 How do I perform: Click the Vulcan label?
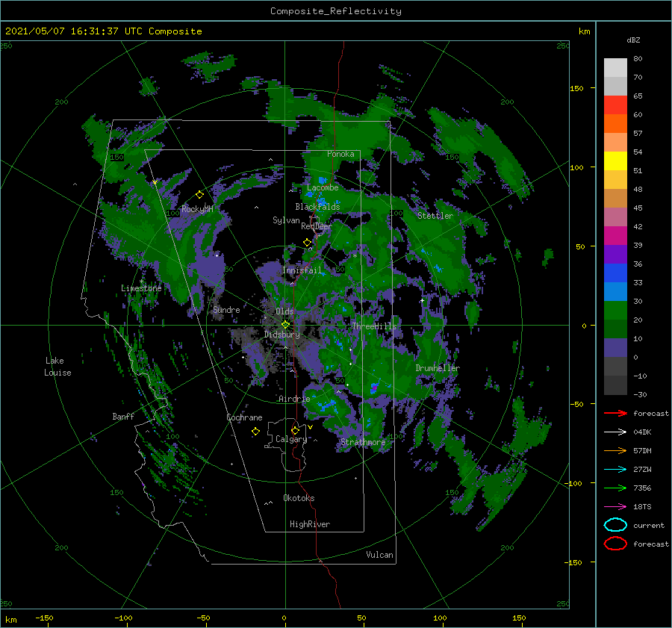coord(380,554)
